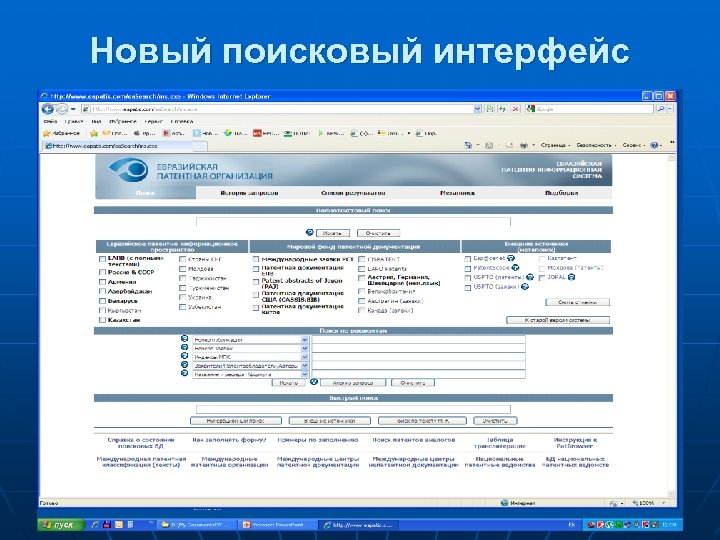The height and width of the screenshot is (540, 720).
Task: Click the quick search input field
Action: tap(353, 409)
